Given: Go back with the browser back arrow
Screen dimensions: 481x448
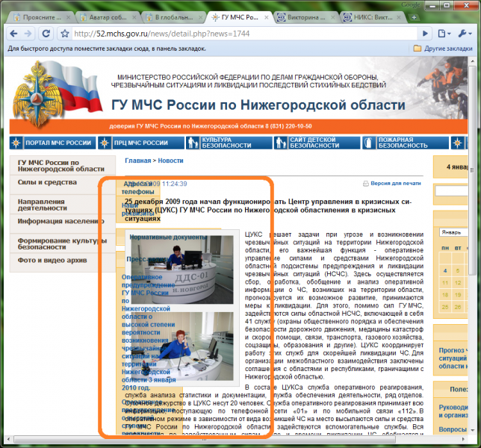Looking at the screenshot, I should click(13, 34).
